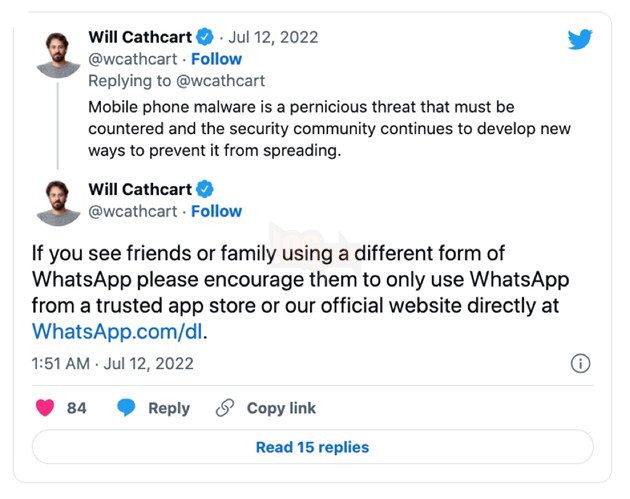
Task: Click the reply speech bubble icon
Action: click(126, 408)
